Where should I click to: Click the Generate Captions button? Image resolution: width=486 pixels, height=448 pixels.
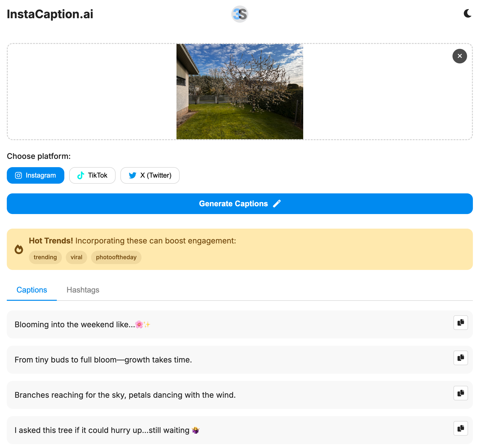[233, 204]
